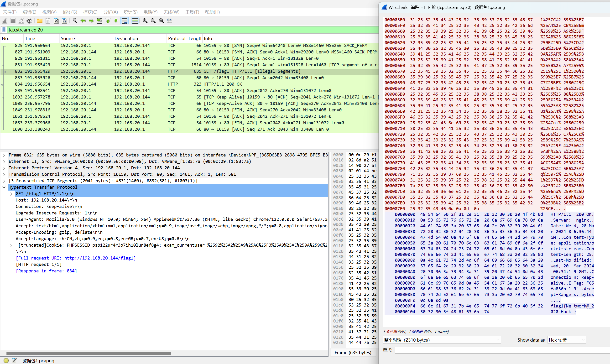Open the 跳转(G) menu
This screenshot has height=364, width=610.
70,12
